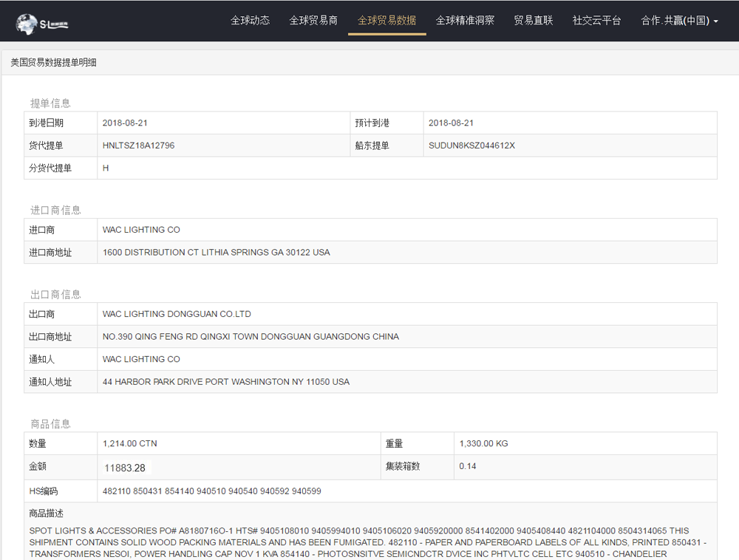Click the 商品描述 label
739x560 pixels.
[x=46, y=513]
